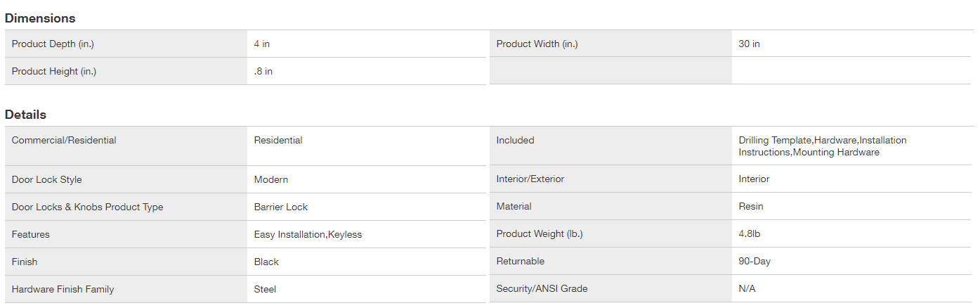The height and width of the screenshot is (308, 980).
Task: Select the Resin material value
Action: pos(751,206)
